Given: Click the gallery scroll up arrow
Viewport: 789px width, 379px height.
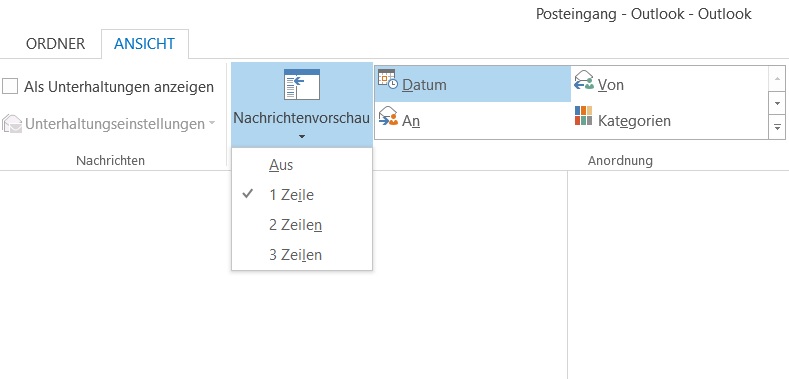Looking at the screenshot, I should tap(777, 79).
